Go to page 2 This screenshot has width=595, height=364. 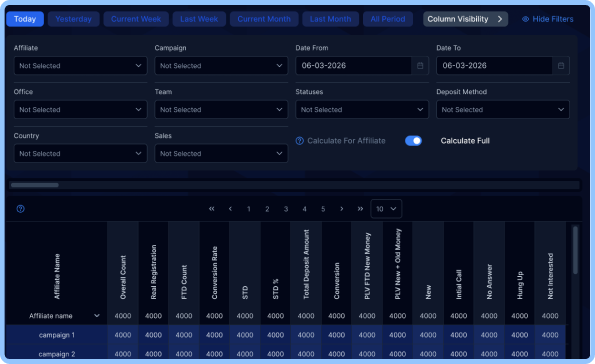pyautogui.click(x=268, y=209)
